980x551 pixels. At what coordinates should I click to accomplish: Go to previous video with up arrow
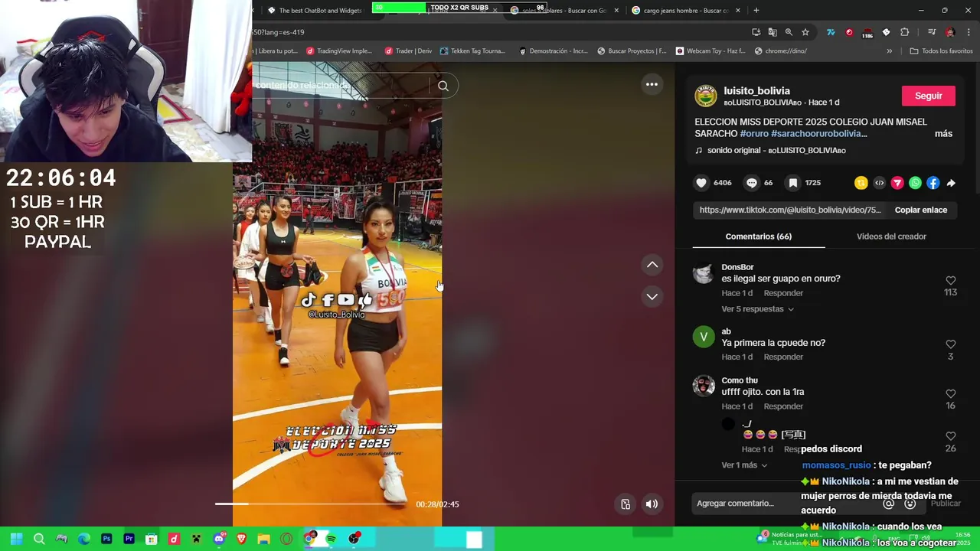click(x=652, y=265)
